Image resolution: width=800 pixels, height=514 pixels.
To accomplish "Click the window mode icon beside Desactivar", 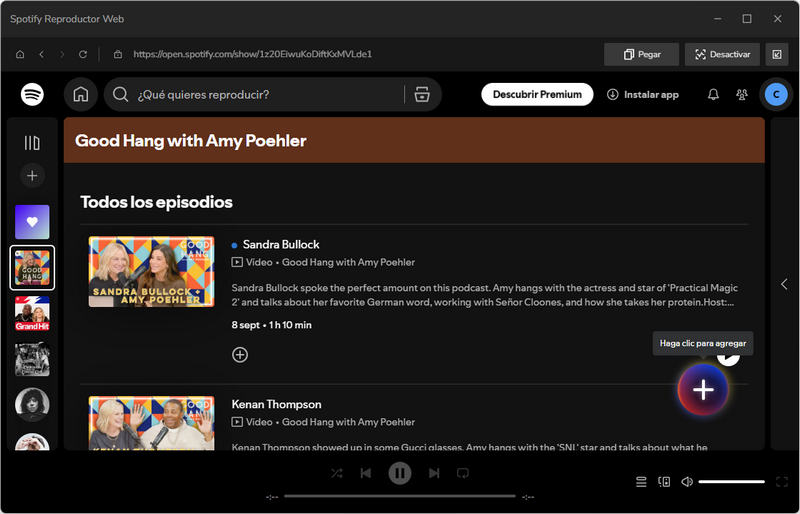I will (777, 54).
